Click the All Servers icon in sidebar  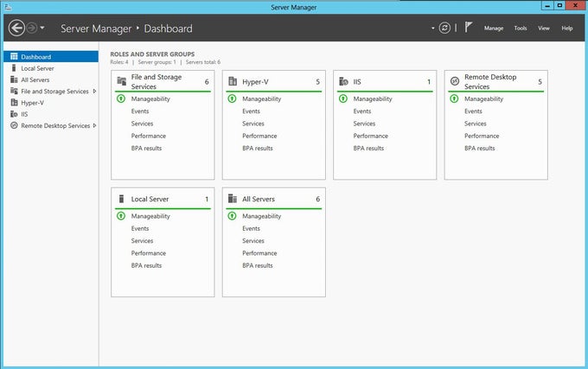click(14, 80)
